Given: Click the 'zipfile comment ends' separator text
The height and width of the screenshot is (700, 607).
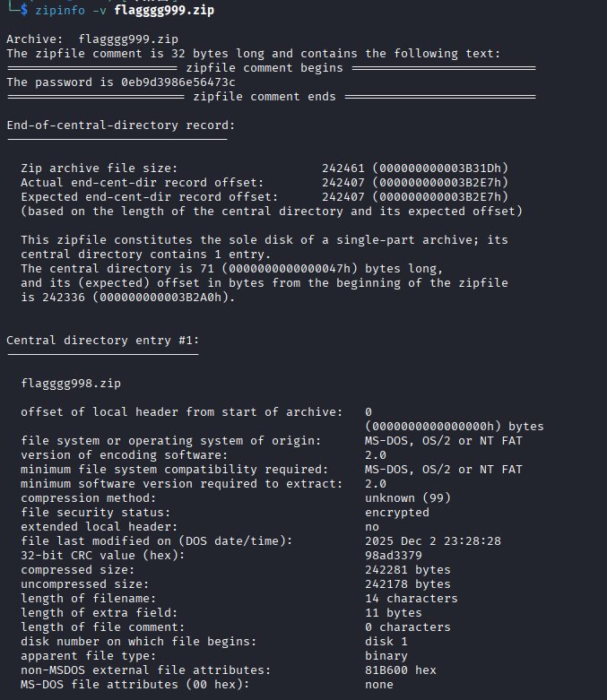Looking at the screenshot, I should pyautogui.click(x=264, y=96).
